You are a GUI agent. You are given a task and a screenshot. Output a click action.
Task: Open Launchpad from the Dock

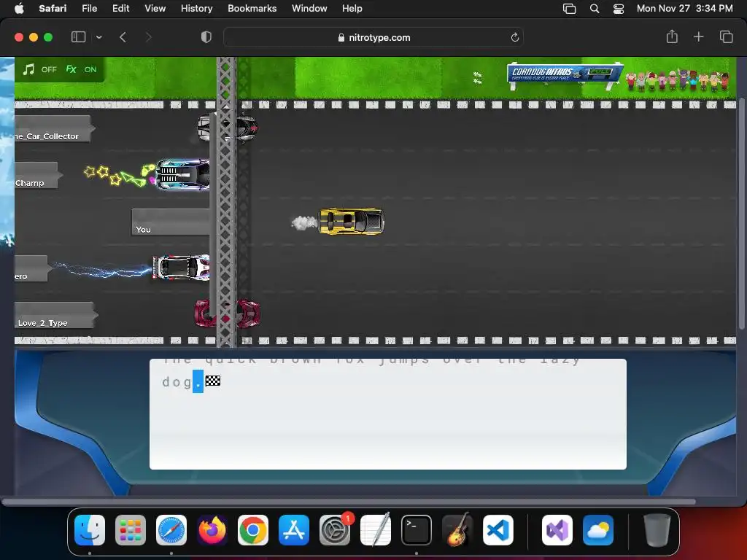[131, 530]
